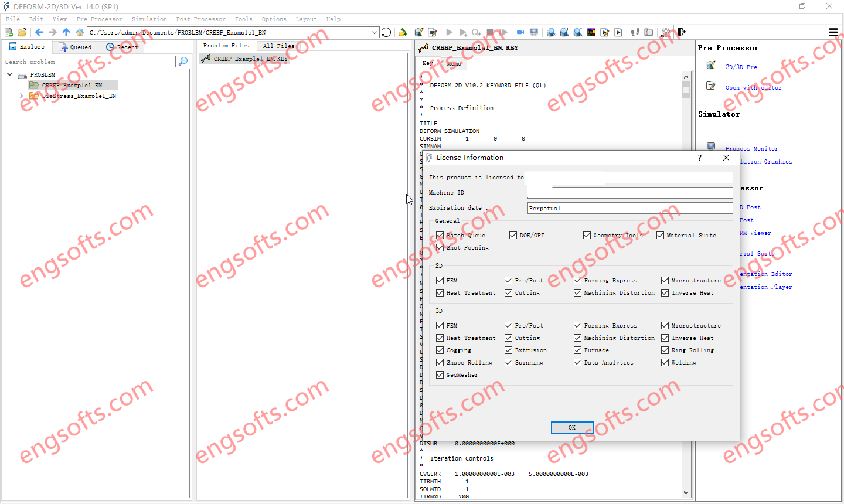Viewport: 844px width, 504px height.
Task: Collapse the PROBLEM tree node
Action: pos(10,74)
